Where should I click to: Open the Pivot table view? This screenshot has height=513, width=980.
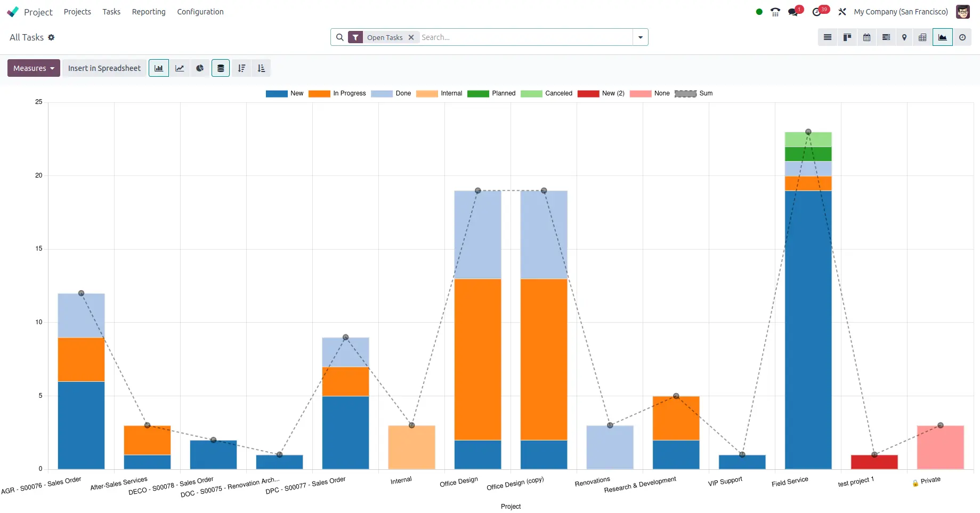922,37
